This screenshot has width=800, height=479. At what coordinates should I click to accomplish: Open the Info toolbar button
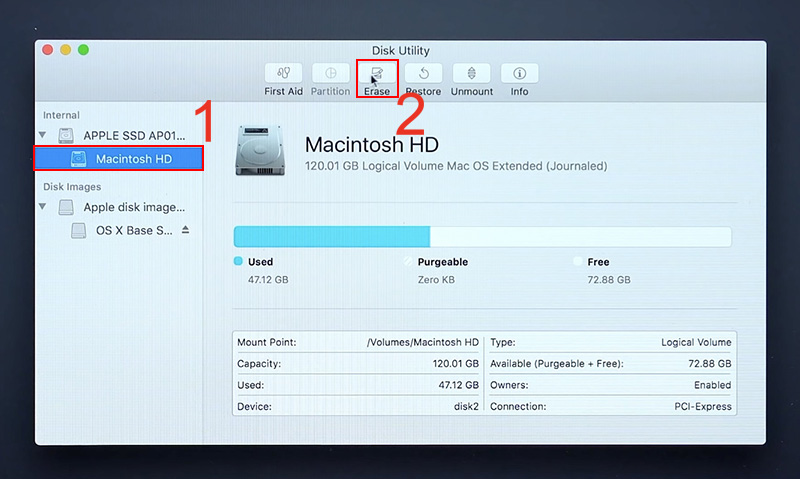click(x=519, y=73)
